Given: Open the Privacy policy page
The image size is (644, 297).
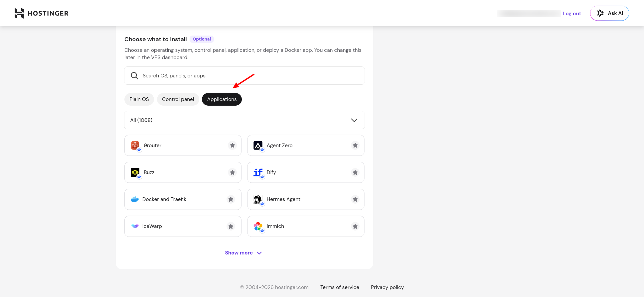Looking at the screenshot, I should click(387, 287).
